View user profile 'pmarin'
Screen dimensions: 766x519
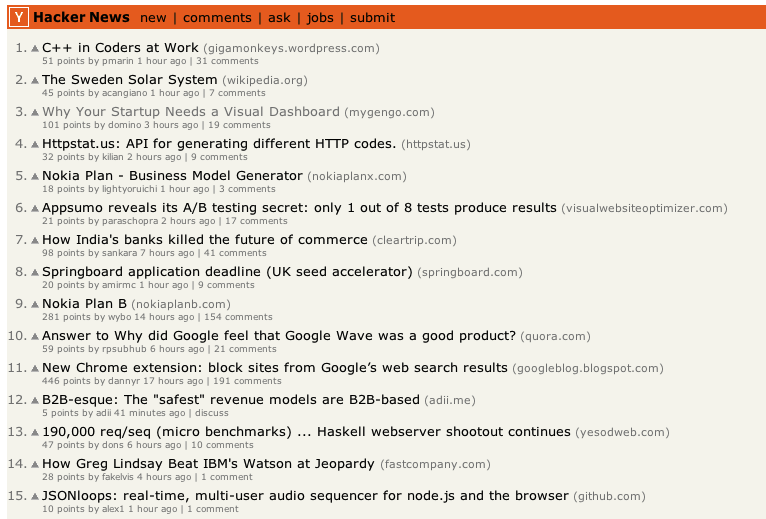[118, 61]
